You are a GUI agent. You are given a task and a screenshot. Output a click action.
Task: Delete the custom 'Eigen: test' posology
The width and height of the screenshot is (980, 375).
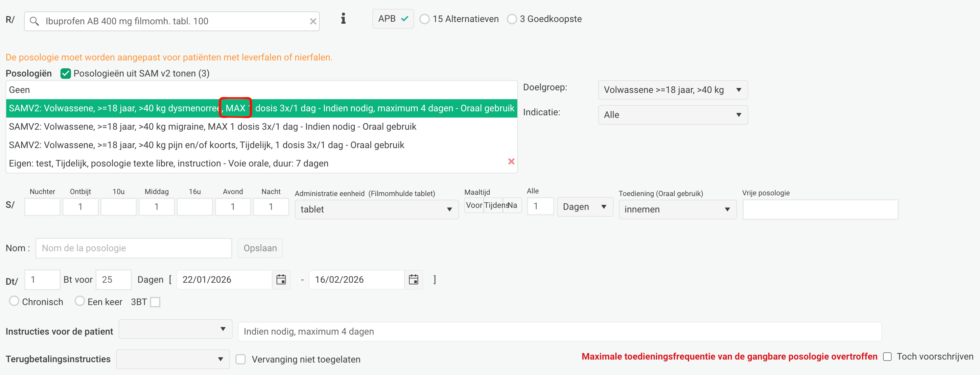pyautogui.click(x=511, y=162)
